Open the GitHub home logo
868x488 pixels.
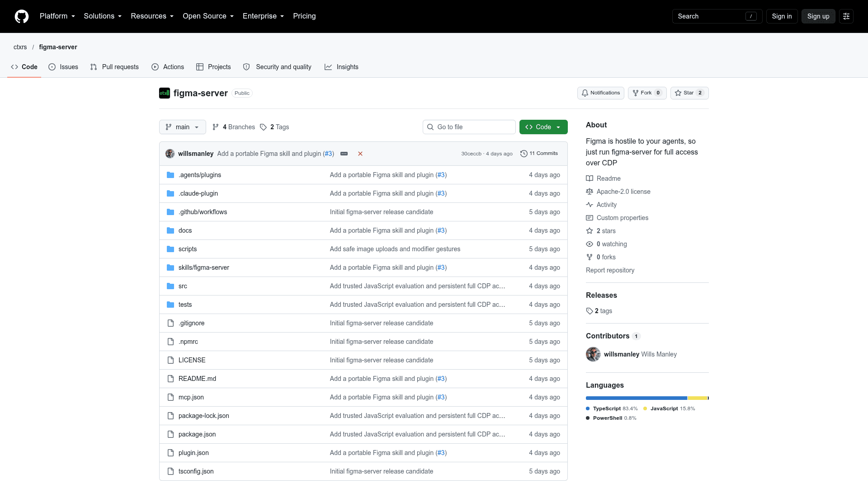(x=22, y=16)
